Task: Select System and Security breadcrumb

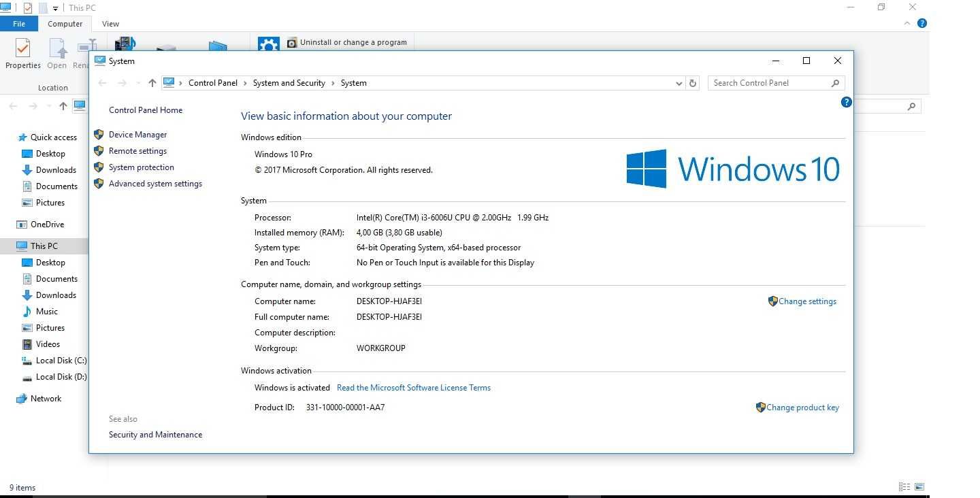Action: click(x=289, y=83)
